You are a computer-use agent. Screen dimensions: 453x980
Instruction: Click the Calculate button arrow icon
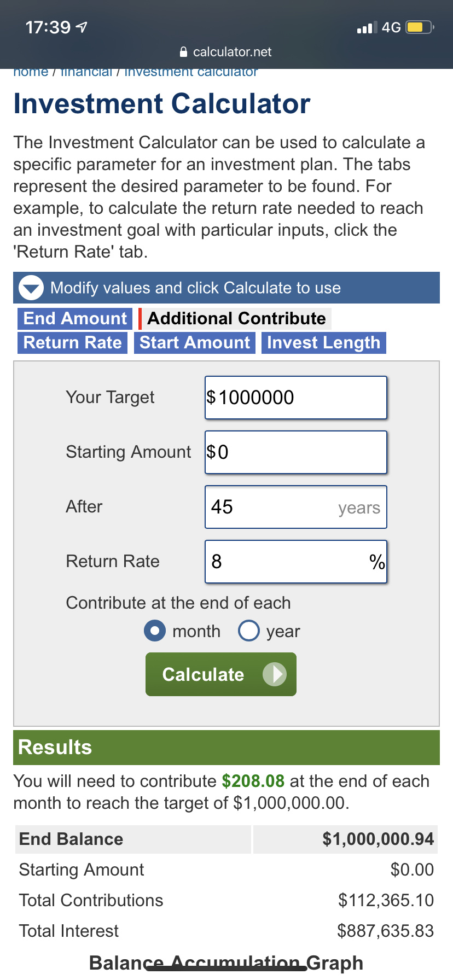[275, 674]
